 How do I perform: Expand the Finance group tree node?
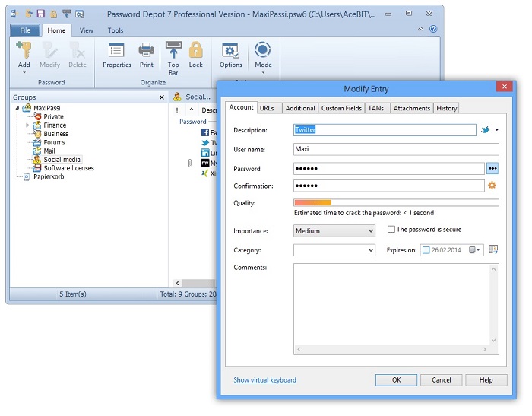tap(28, 125)
